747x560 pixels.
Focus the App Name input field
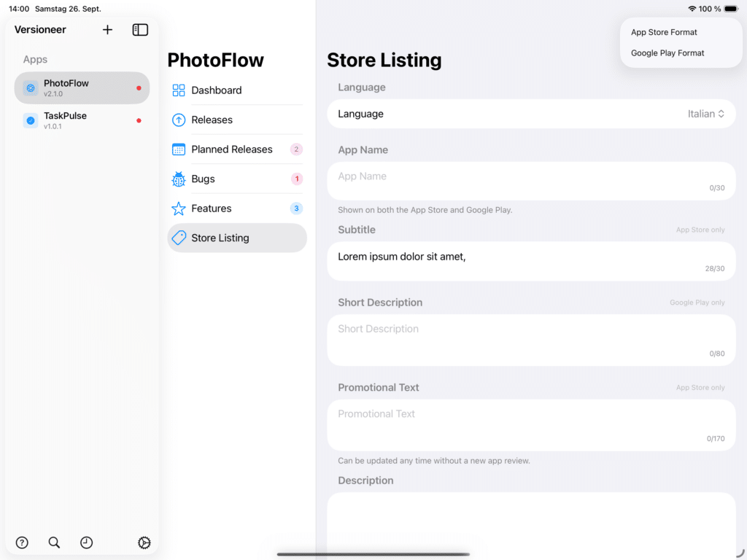point(531,181)
